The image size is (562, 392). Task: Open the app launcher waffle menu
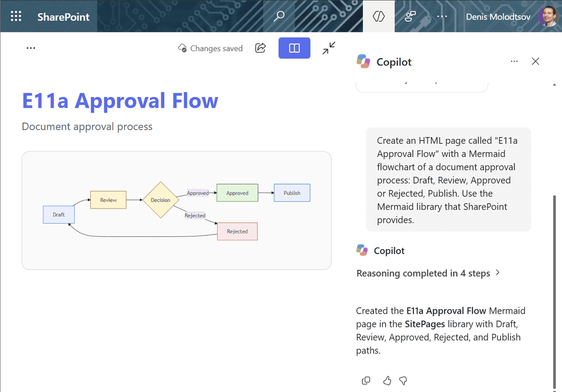[16, 16]
